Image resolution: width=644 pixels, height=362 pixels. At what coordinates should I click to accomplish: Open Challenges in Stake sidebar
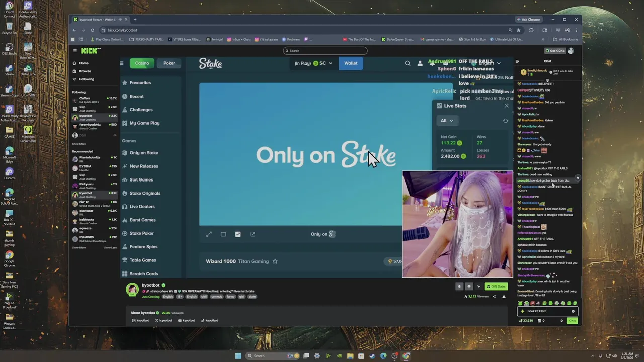[x=137, y=110]
